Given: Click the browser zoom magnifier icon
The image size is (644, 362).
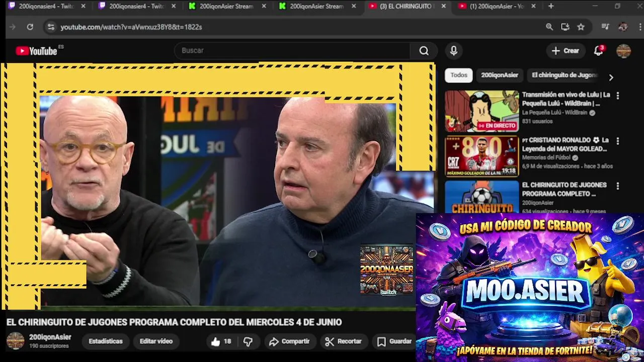Looking at the screenshot, I should 549,27.
